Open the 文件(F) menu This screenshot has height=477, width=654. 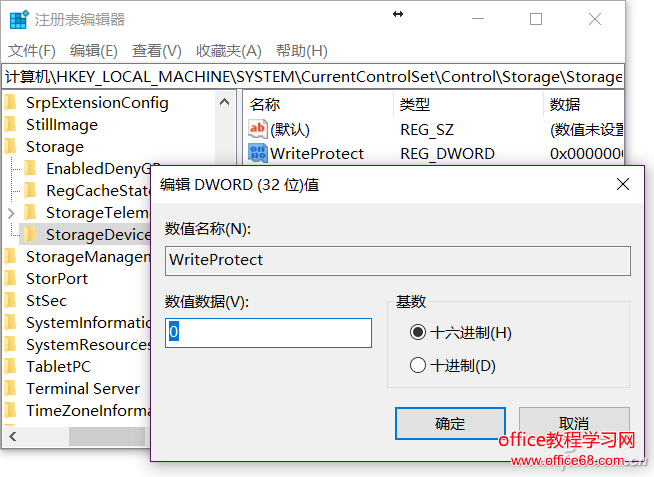pos(32,50)
